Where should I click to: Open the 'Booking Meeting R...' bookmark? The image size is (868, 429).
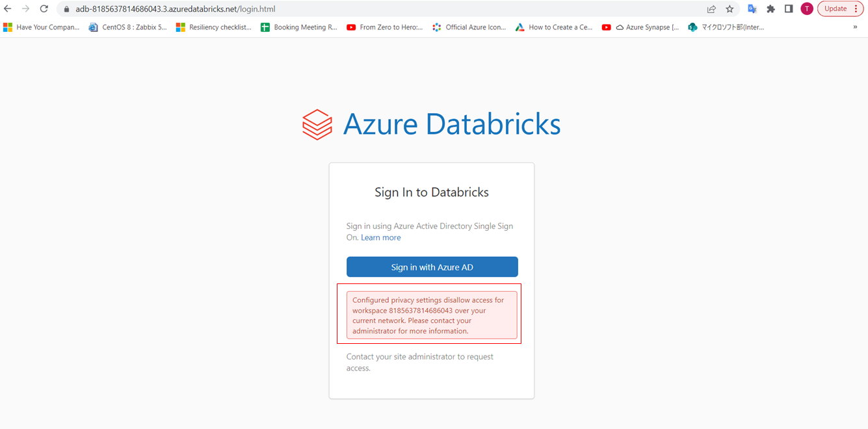(x=299, y=27)
